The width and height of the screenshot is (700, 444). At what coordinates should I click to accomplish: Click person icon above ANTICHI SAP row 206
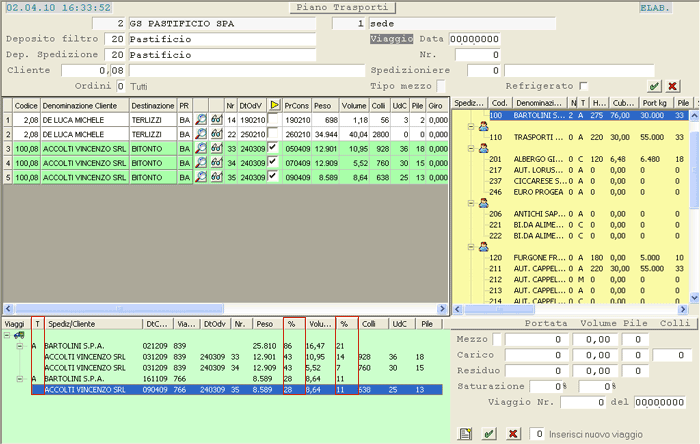(483, 203)
